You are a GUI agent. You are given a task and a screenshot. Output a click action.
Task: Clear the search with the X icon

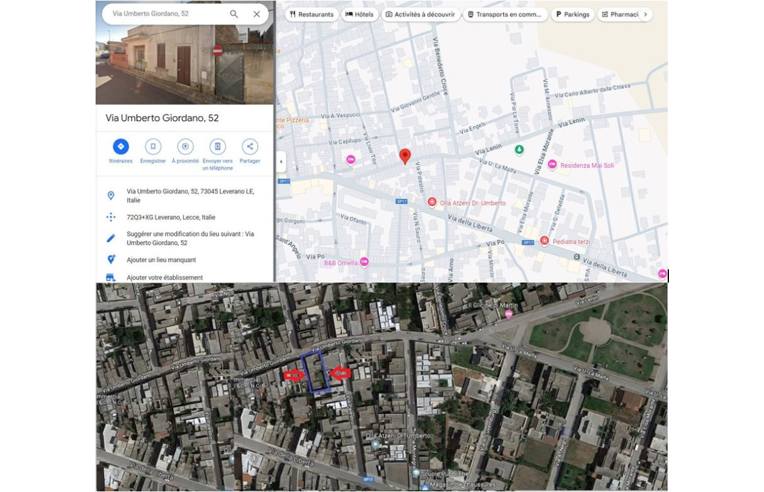point(256,14)
